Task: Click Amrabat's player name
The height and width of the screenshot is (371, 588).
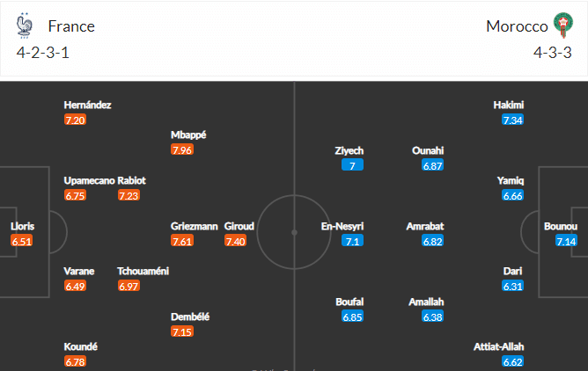Action: 425,226
